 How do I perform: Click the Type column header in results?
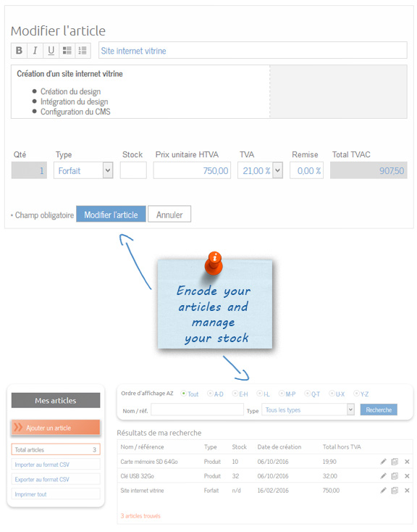click(210, 447)
